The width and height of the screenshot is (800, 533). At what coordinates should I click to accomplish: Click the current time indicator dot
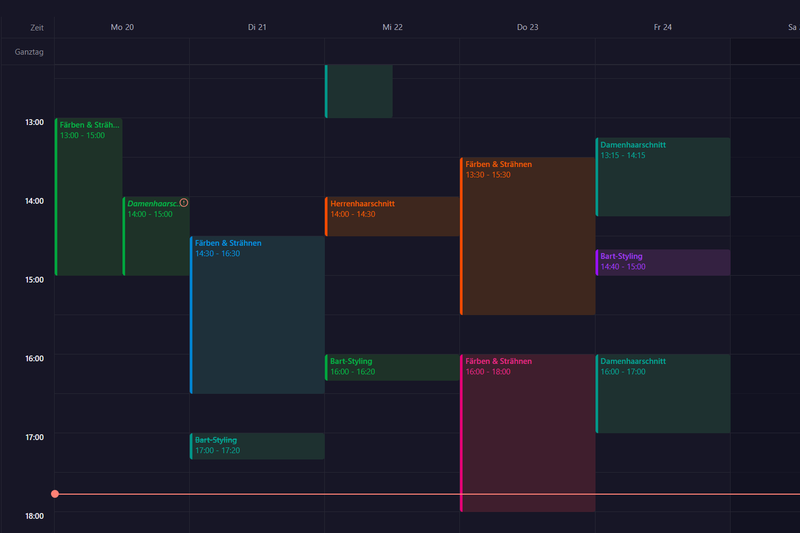55,494
